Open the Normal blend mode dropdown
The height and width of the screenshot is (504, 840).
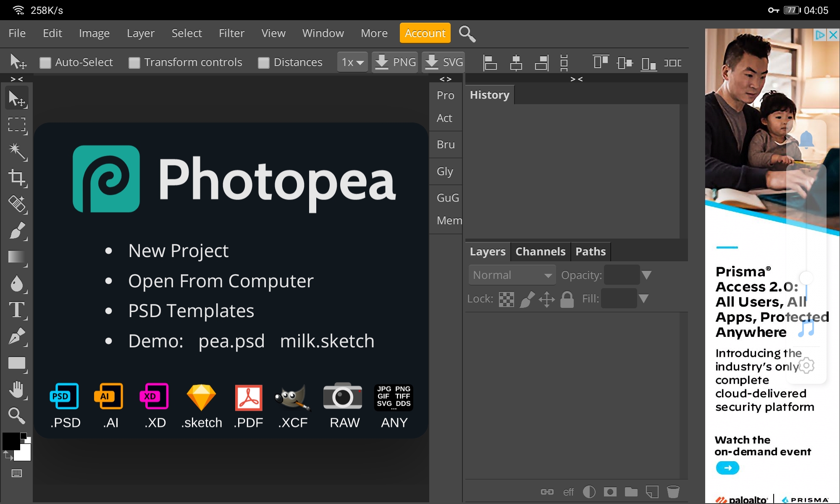point(512,275)
